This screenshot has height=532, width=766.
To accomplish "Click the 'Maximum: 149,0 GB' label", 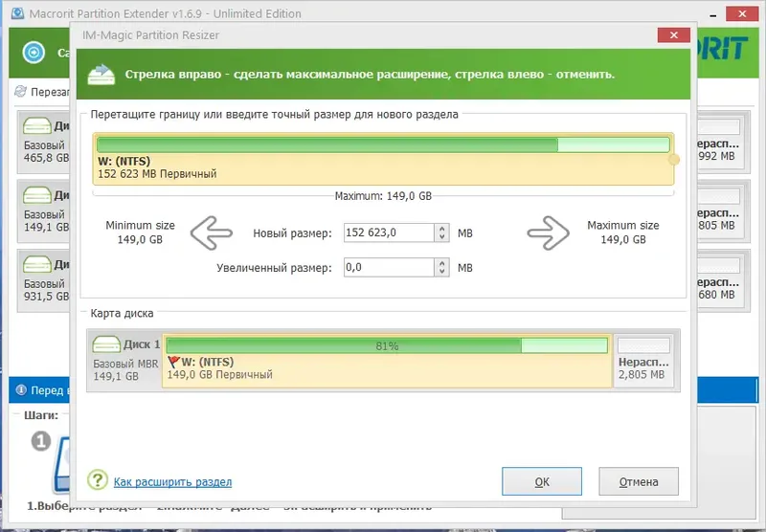I will (x=383, y=196).
